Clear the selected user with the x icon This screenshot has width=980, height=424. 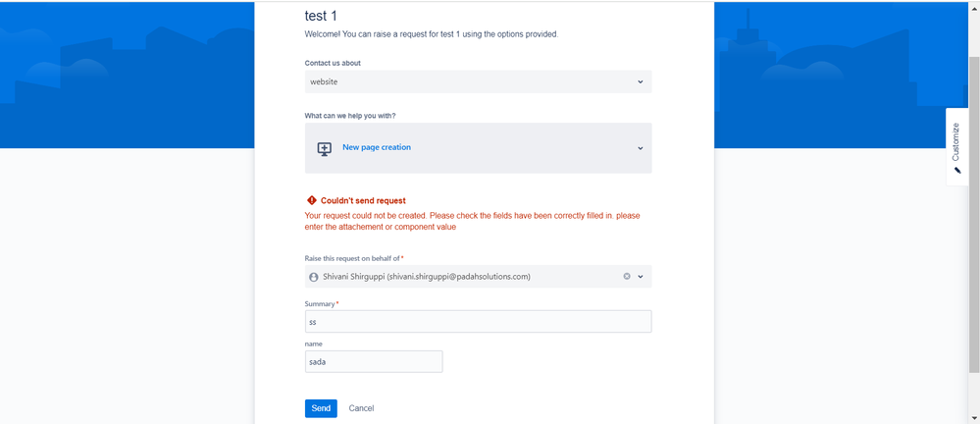tap(626, 277)
